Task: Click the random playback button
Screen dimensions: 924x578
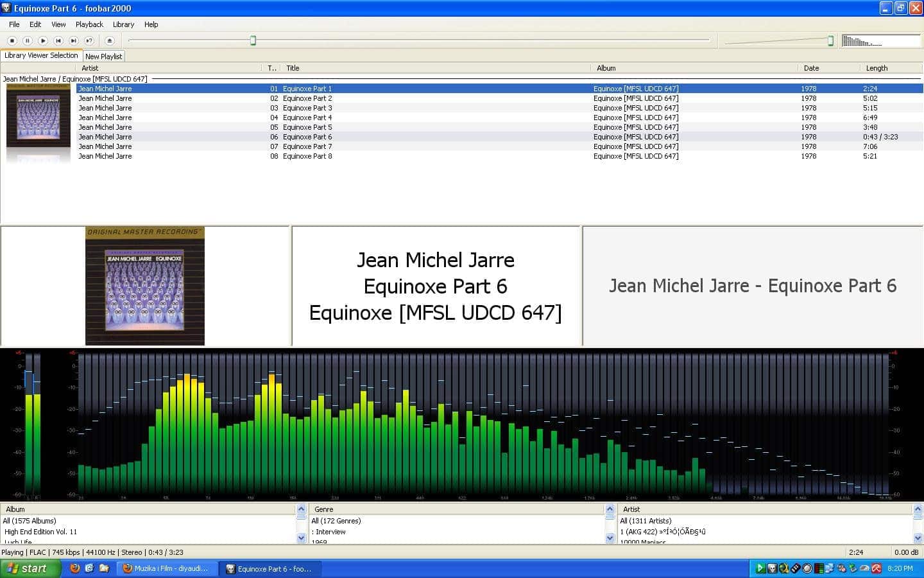Action: tap(89, 40)
